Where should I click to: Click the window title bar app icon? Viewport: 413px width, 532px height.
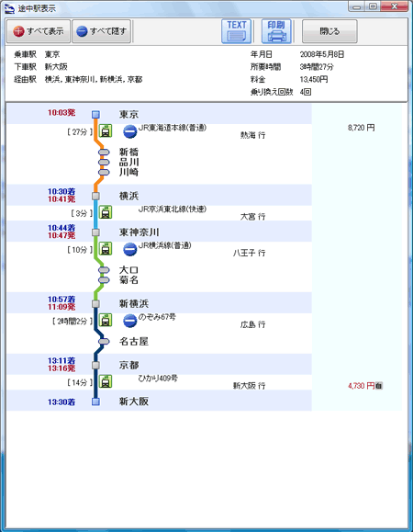(x=9, y=8)
